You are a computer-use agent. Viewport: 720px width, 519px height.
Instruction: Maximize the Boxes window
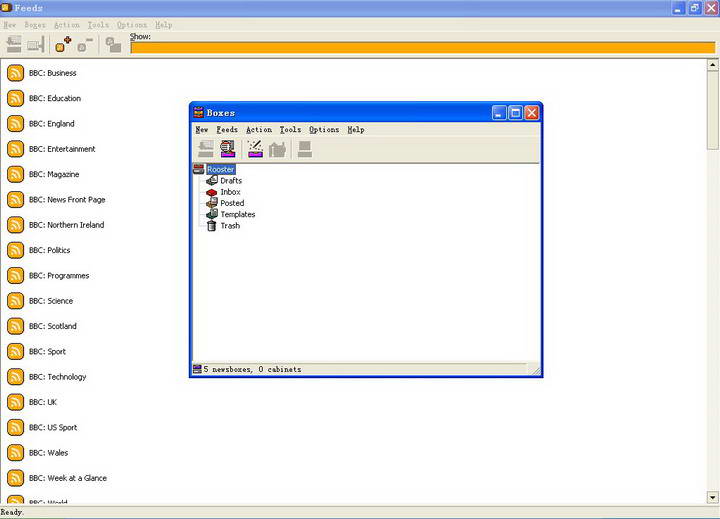pos(515,113)
